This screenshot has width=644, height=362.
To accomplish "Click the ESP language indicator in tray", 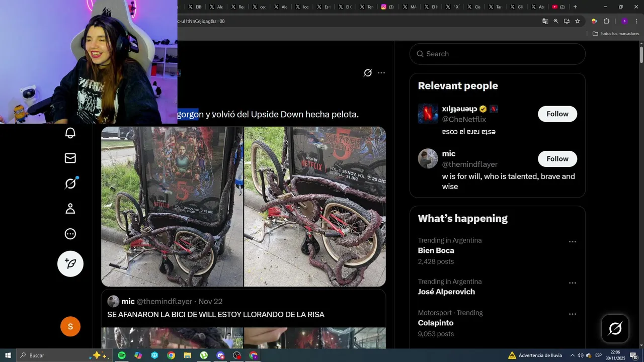I will [x=598, y=355].
